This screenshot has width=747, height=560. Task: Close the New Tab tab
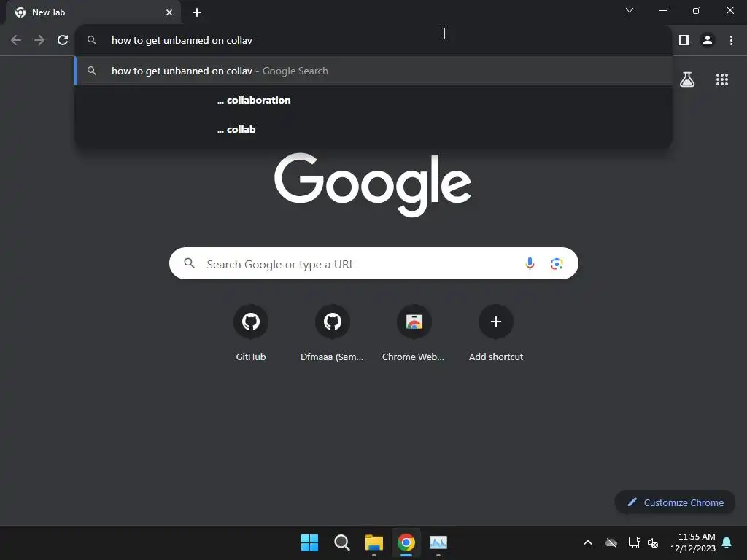(x=169, y=12)
